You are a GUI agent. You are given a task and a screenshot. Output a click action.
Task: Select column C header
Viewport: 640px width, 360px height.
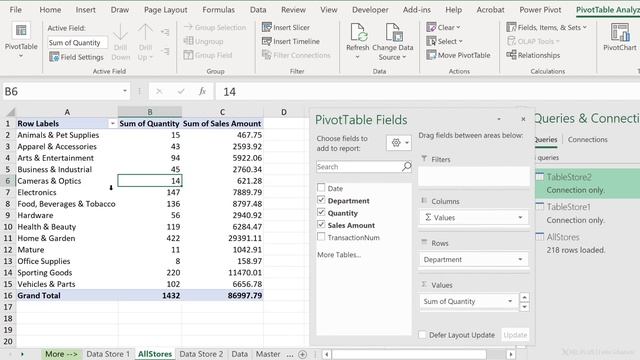pos(222,112)
